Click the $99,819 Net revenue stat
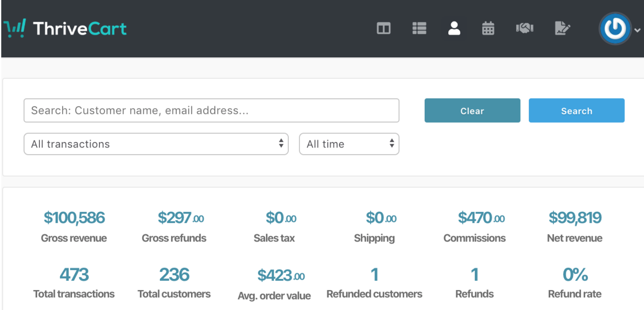The image size is (644, 310). 575,218
